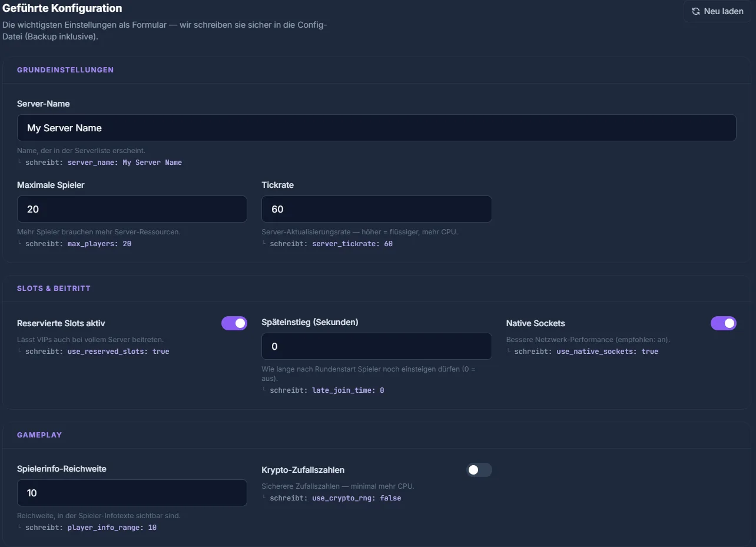The width and height of the screenshot is (756, 547).
Task: Click hint starting 'Server-Aktualisierungsrate — höher = flüssiger'
Action: click(360, 232)
